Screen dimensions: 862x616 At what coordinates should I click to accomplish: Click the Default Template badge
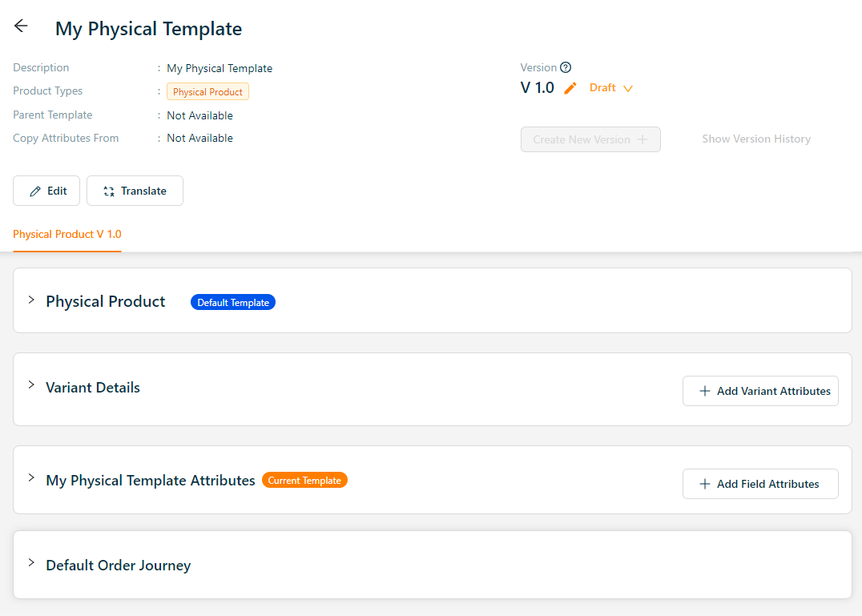pyautogui.click(x=233, y=303)
